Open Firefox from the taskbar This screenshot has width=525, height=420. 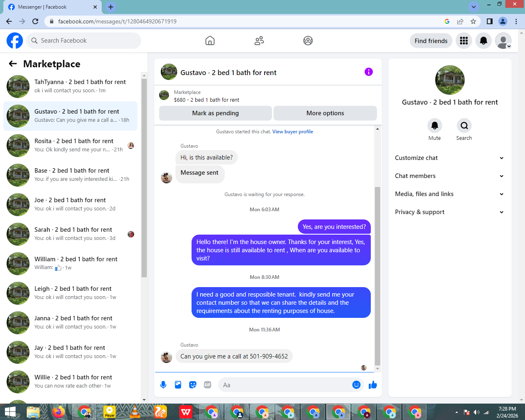[59, 412]
